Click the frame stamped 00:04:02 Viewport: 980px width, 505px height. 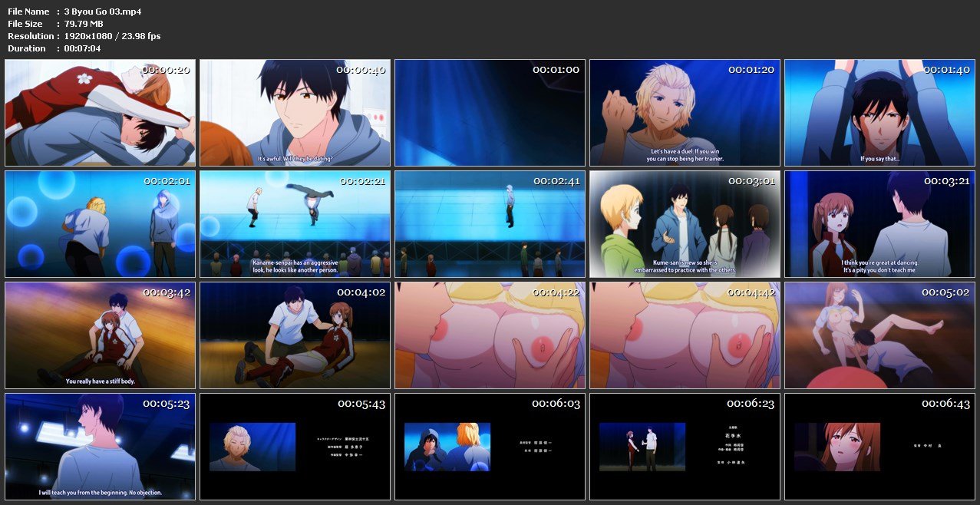click(x=295, y=335)
